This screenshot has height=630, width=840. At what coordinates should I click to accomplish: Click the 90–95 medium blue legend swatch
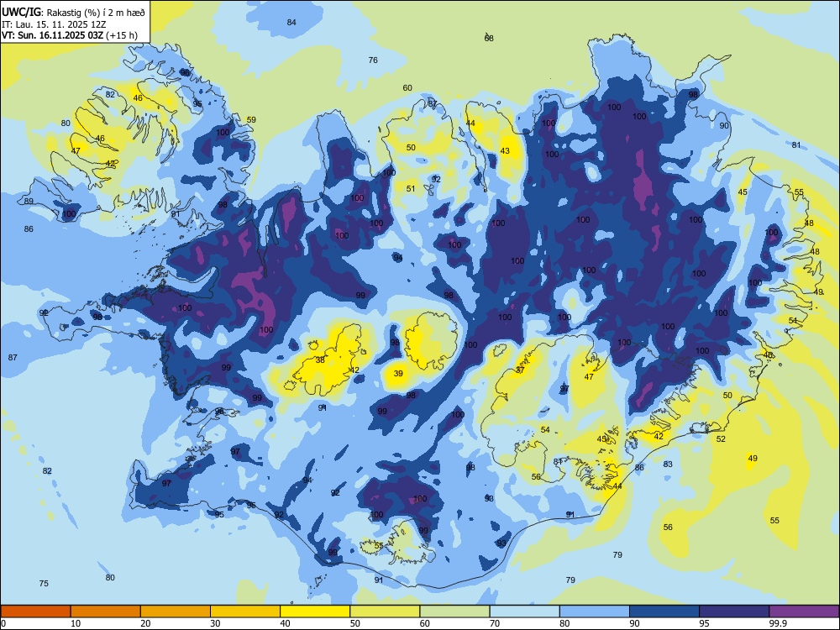pos(664,612)
